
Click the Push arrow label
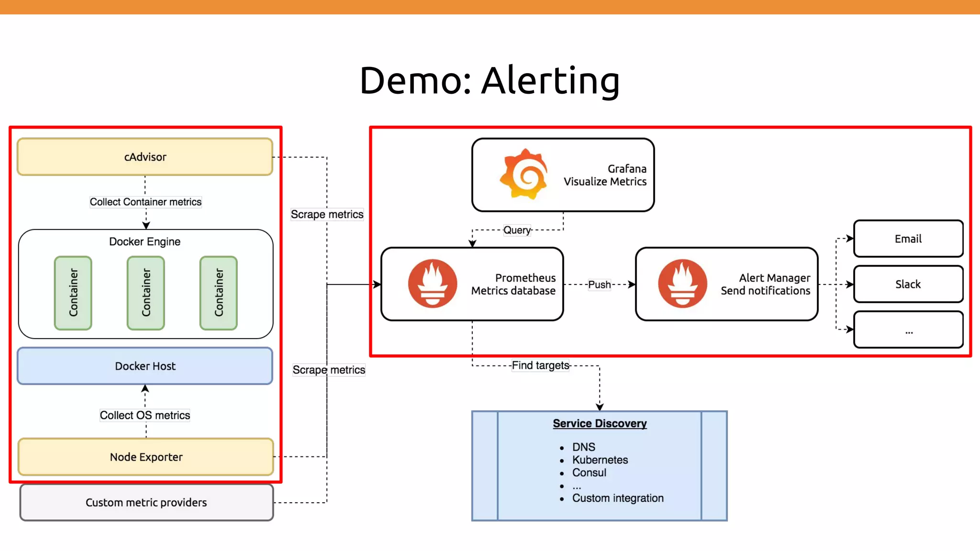[599, 285]
